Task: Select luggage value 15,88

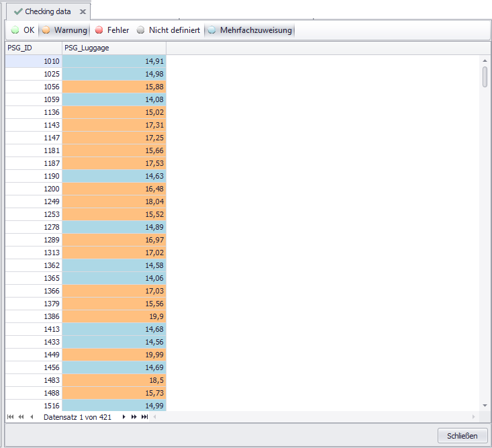Action: pyautogui.click(x=114, y=87)
